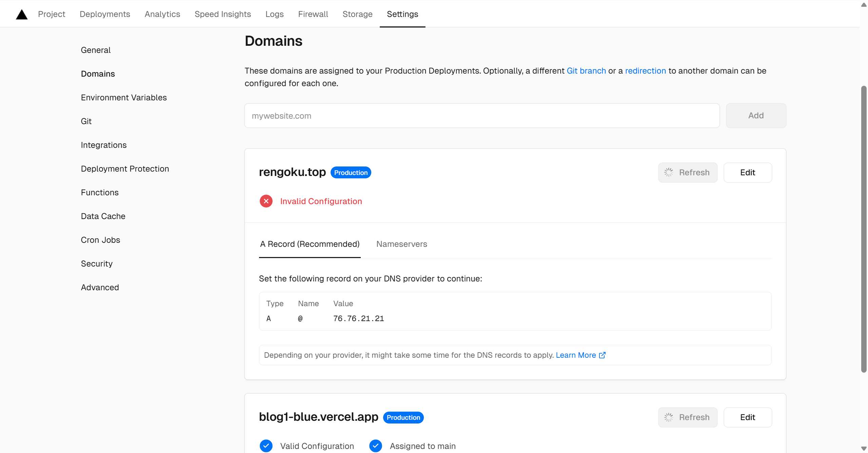
Task: Click the scrollbar up arrow
Action: click(x=864, y=5)
